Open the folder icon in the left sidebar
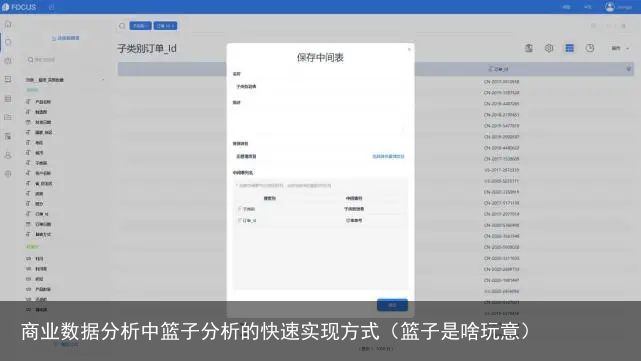Viewport: 641px width, 361px height. (x=8, y=117)
